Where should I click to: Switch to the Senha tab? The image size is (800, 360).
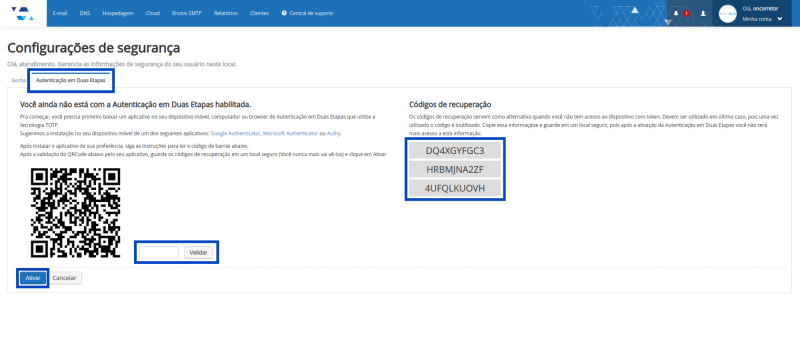[18, 81]
